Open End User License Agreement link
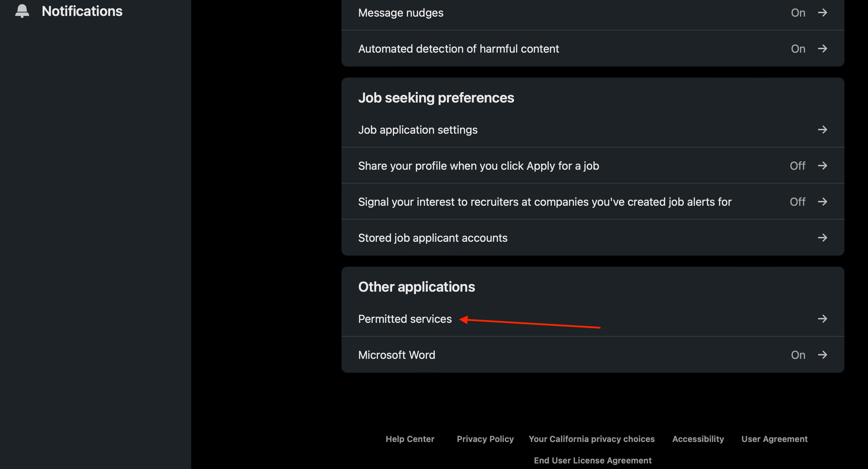 (593, 461)
